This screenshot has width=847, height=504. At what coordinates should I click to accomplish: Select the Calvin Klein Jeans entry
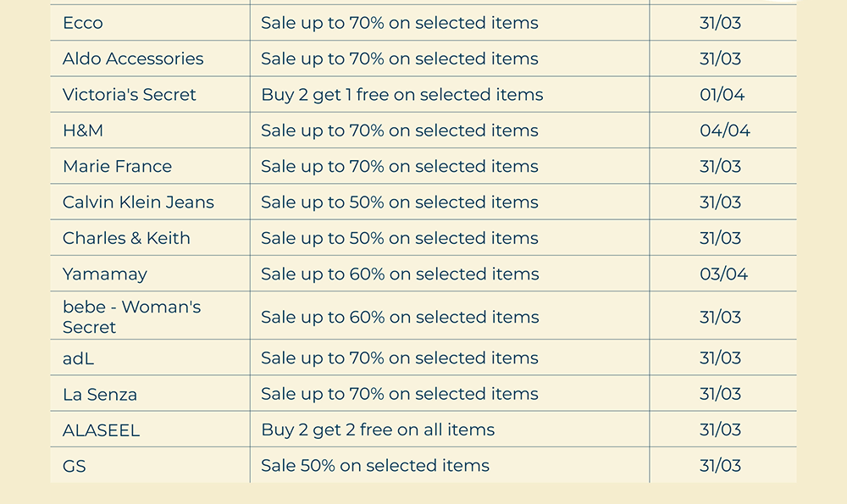(x=138, y=202)
